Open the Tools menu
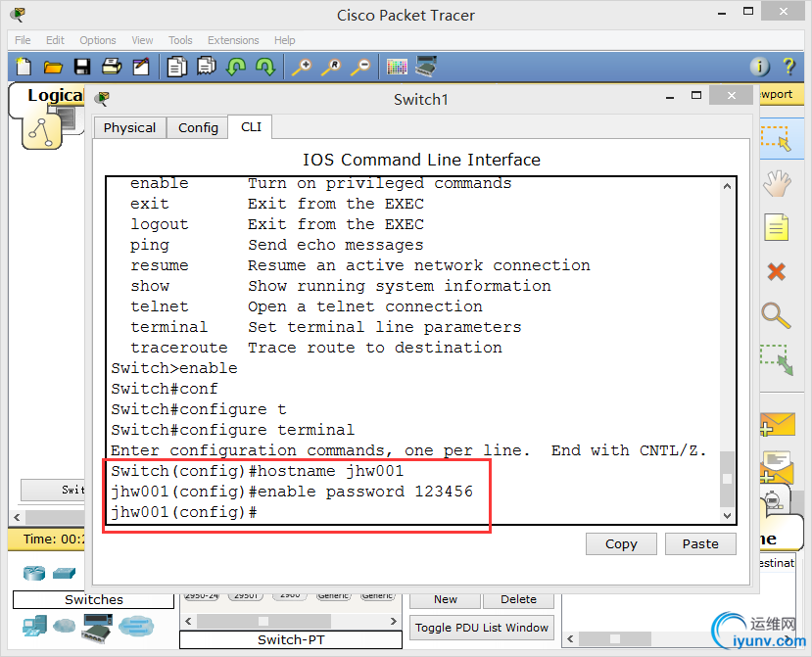The width and height of the screenshot is (812, 657). pos(180,40)
